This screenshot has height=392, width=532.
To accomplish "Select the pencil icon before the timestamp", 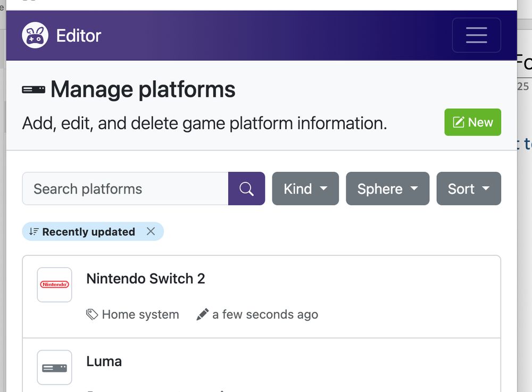I will 202,313.
